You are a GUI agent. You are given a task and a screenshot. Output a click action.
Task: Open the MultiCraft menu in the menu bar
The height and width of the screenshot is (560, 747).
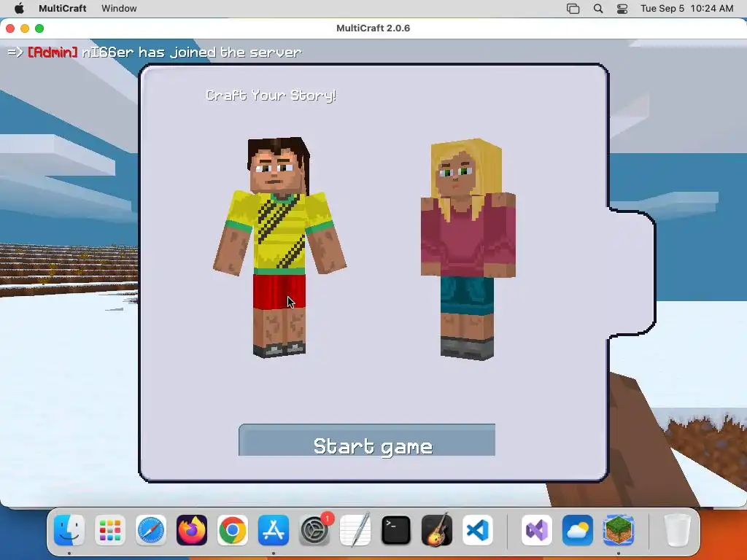[x=63, y=9]
